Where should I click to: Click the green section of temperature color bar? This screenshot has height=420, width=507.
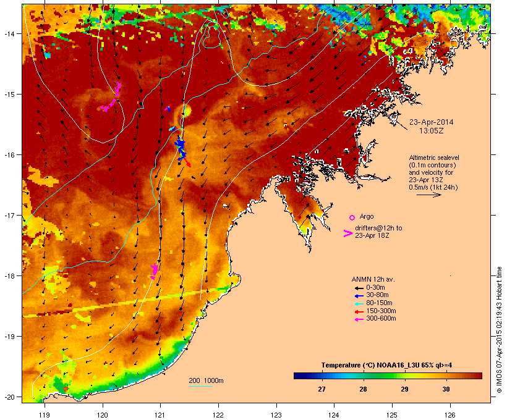[x=381, y=376]
